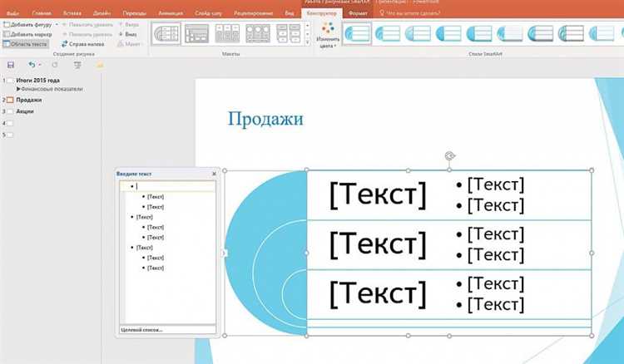Click the large [Текст] in SmartArt bottom row
Screen dimensions: 624x364
point(378,294)
